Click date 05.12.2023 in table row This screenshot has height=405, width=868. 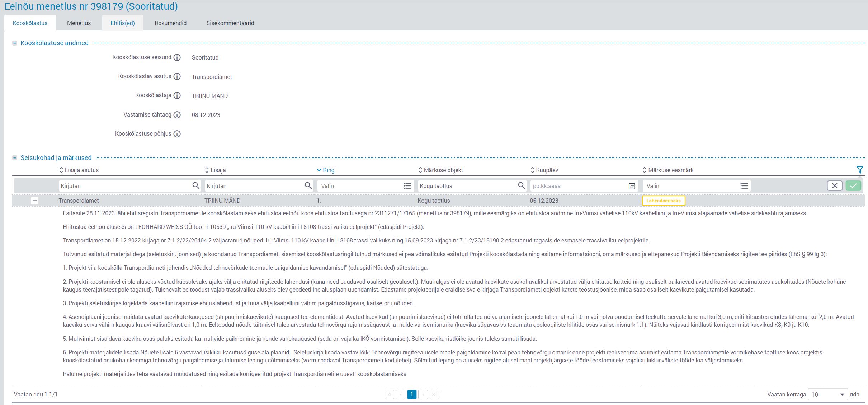click(x=544, y=201)
